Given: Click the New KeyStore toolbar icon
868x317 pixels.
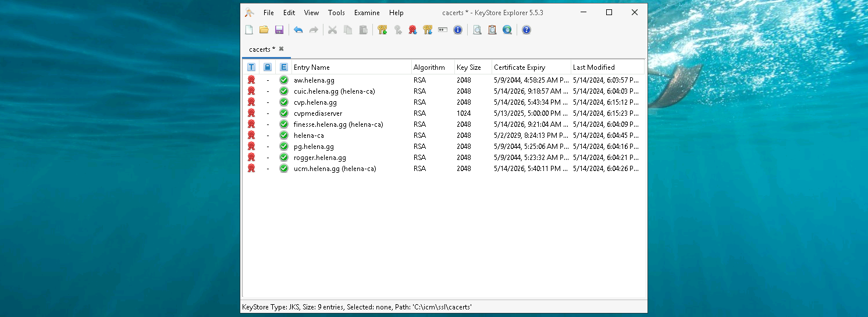Looking at the screenshot, I should point(249,30).
